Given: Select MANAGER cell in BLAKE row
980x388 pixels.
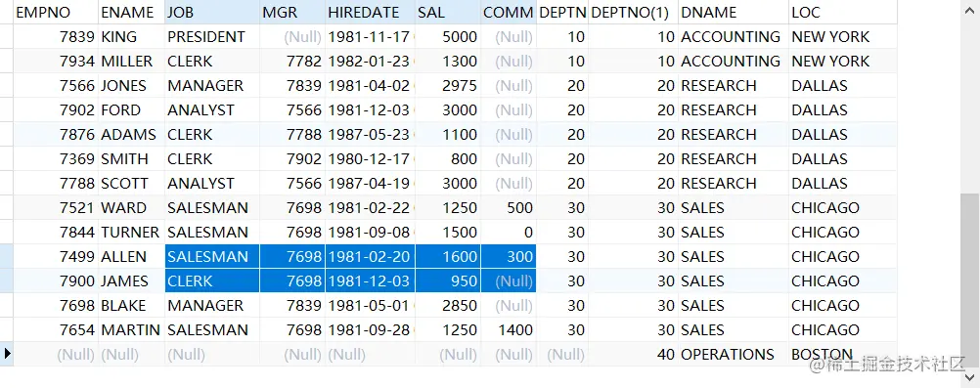Looking at the screenshot, I should 212,306.
